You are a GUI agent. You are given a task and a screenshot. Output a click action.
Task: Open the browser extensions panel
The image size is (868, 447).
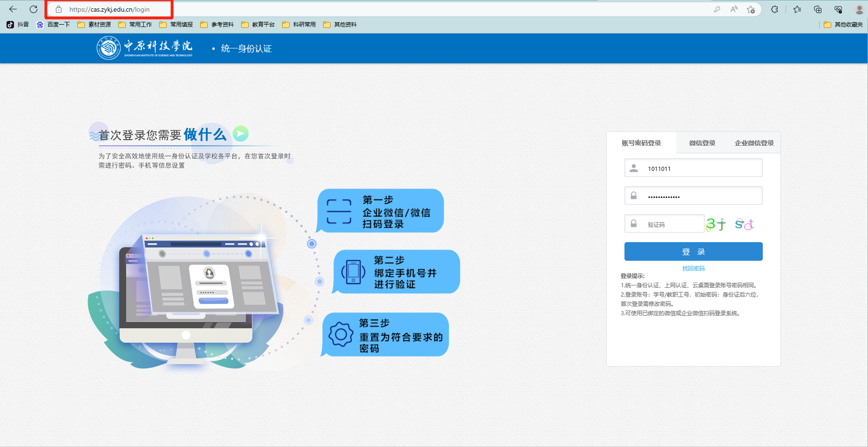[775, 9]
